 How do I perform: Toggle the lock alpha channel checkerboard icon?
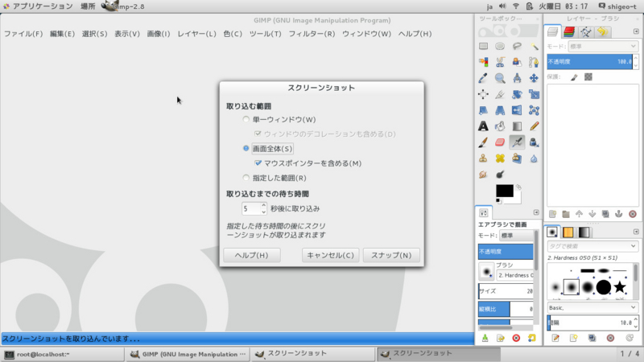click(x=588, y=76)
